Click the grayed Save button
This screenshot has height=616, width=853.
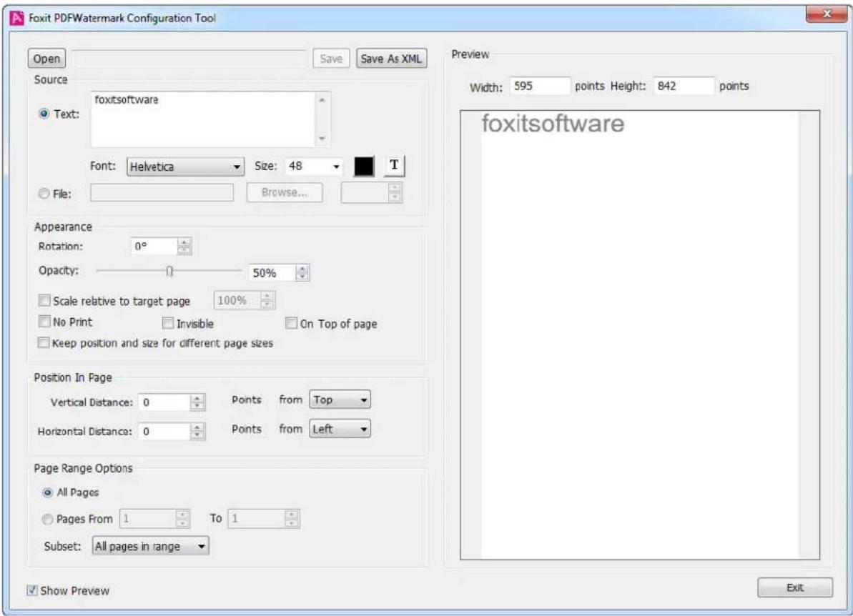pyautogui.click(x=331, y=59)
